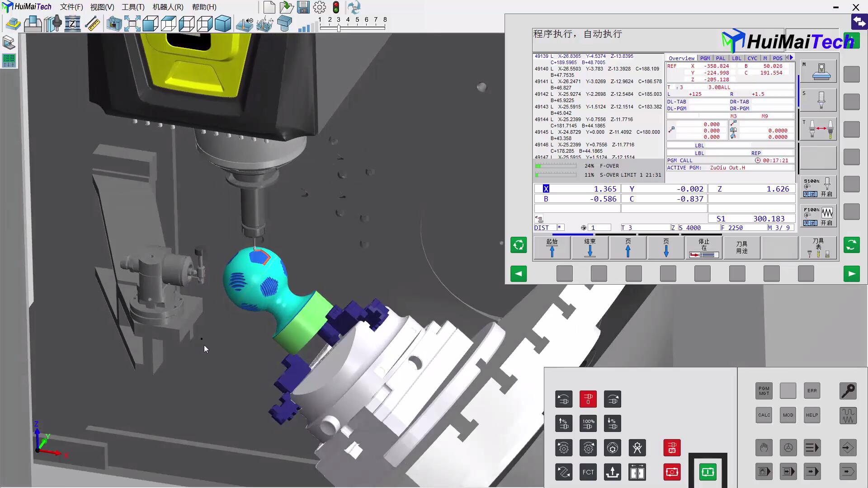Open the 机器人(R) menu
The image size is (868, 488).
(x=168, y=7)
